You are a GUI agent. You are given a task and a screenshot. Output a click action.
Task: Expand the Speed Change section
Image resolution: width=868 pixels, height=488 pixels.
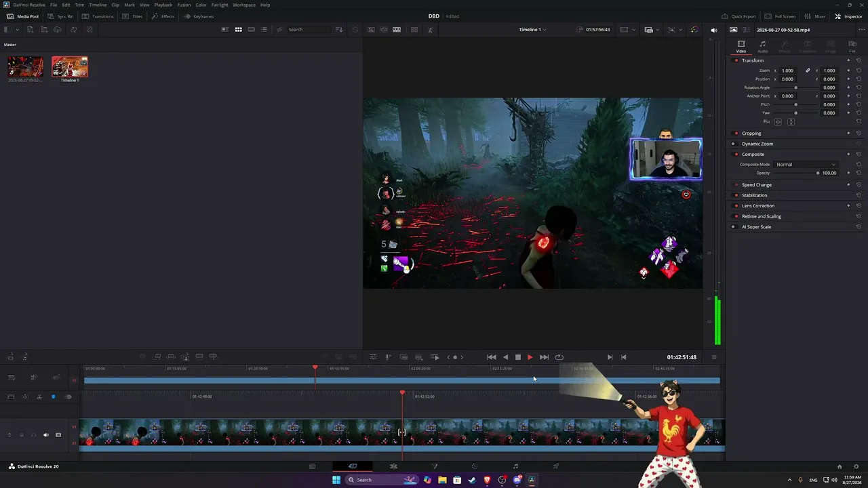[x=757, y=185]
